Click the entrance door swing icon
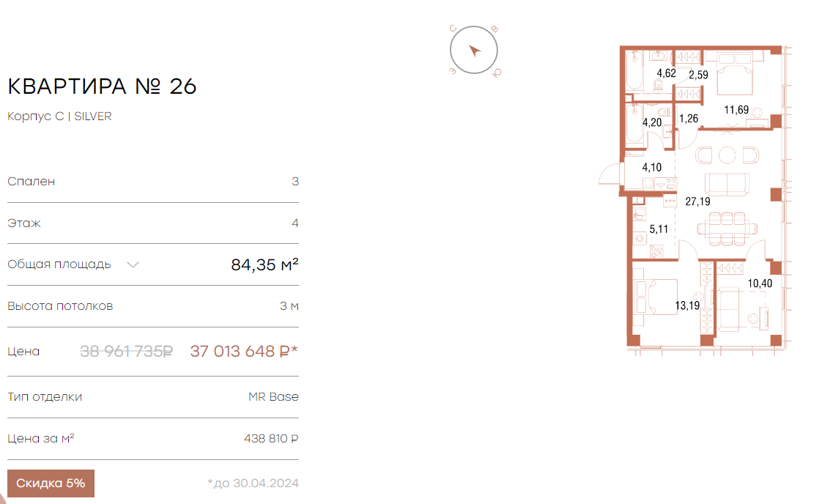The image size is (822, 504). click(x=610, y=173)
